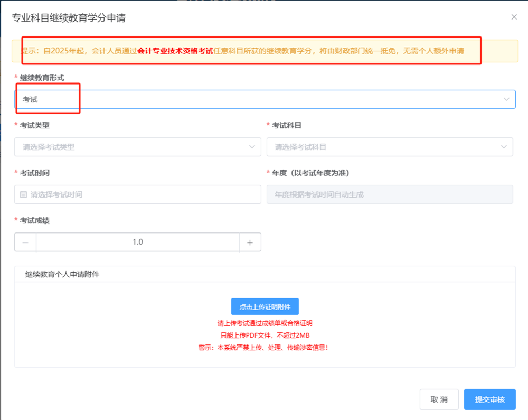Increase 考试成绩 with the plus button
The image size is (528, 420).
(x=250, y=242)
